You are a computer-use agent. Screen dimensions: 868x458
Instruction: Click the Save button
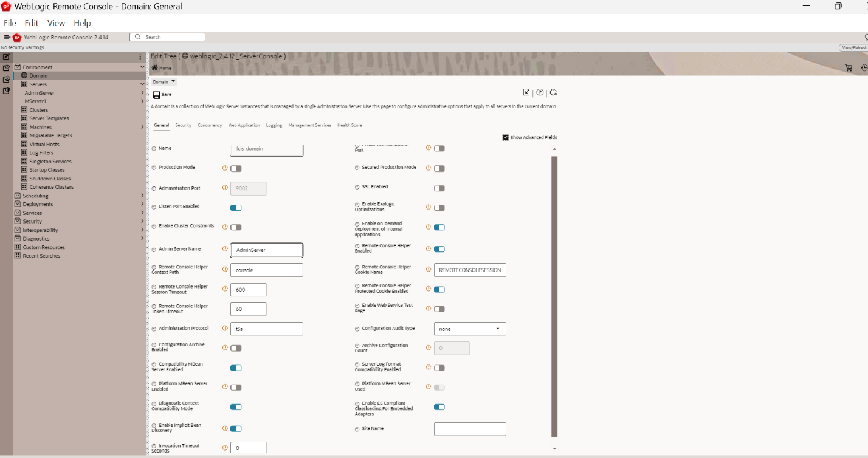pos(162,95)
